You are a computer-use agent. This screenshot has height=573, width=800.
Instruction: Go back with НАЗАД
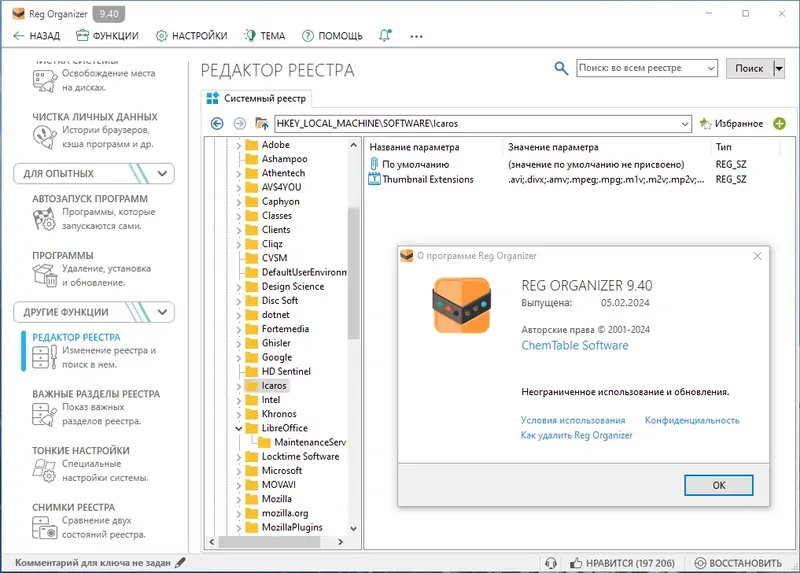[36, 36]
